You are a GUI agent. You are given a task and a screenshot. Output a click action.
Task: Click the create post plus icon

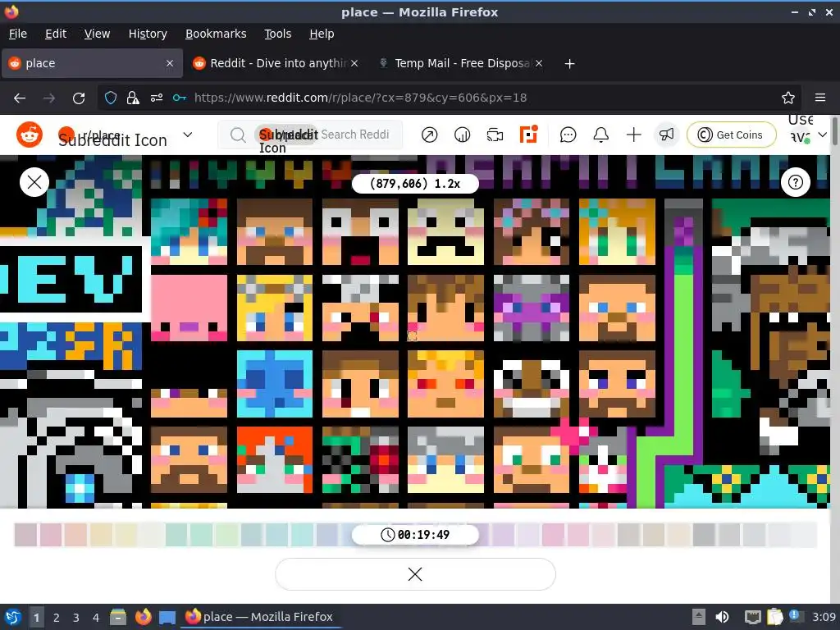click(633, 135)
